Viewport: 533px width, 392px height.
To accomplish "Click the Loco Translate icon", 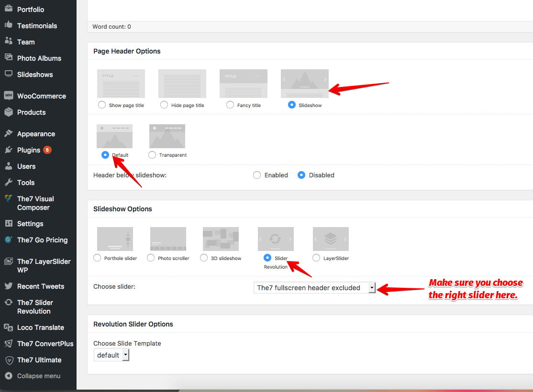I will 9,327.
